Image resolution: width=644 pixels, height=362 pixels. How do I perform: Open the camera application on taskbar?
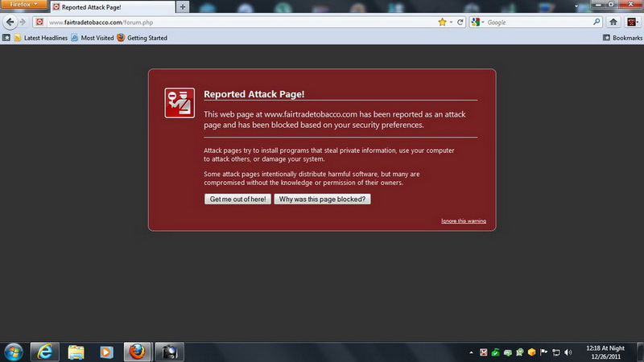point(170,352)
